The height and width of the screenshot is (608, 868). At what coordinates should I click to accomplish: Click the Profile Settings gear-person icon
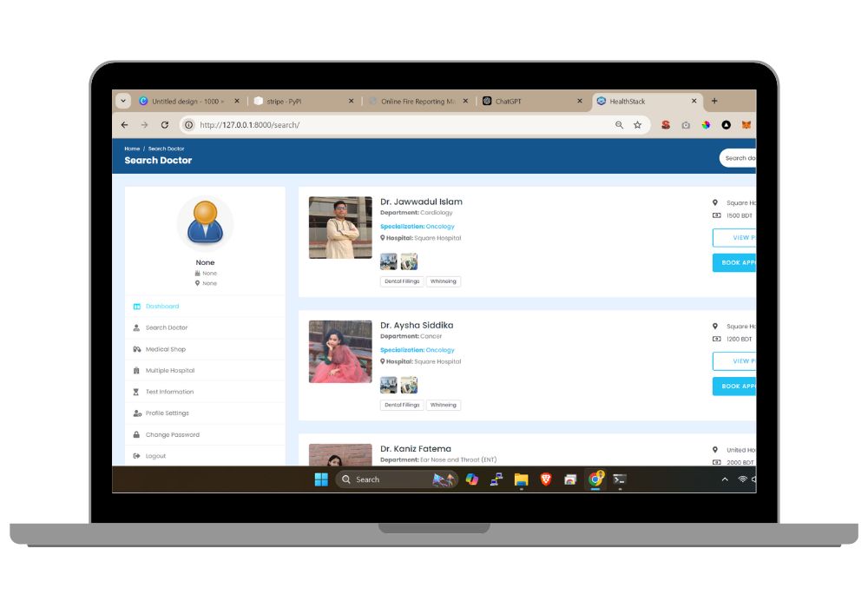click(137, 413)
